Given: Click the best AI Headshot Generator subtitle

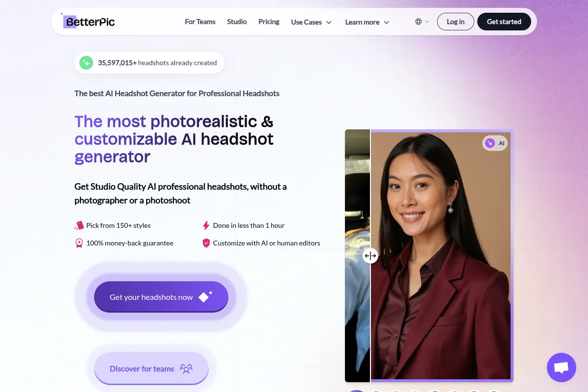Looking at the screenshot, I should 177,93.
